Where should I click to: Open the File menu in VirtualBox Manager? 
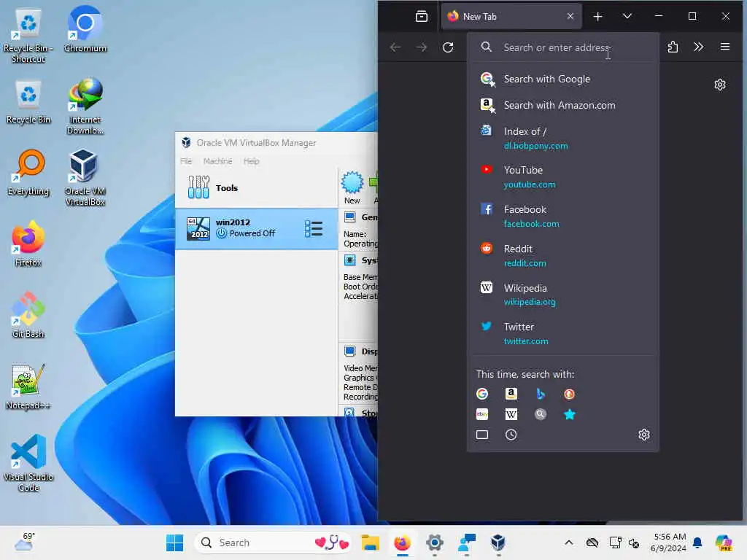pos(186,161)
